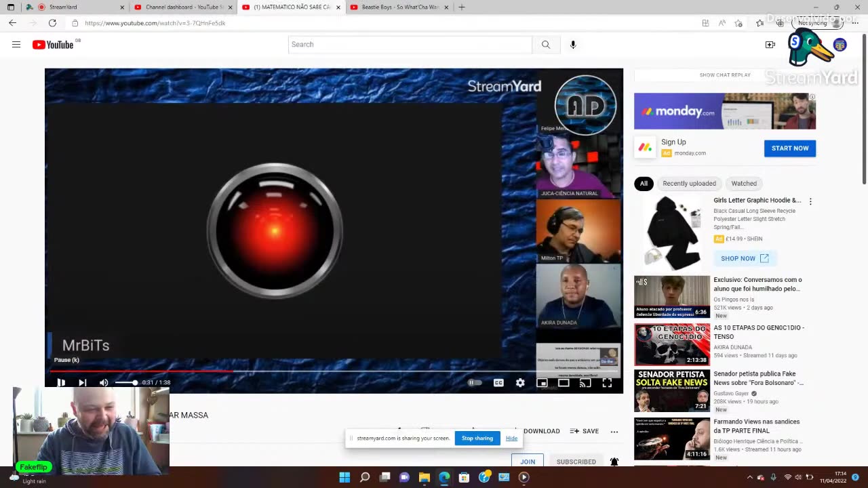Adjust the player volume slider
Image resolution: width=868 pixels, height=488 pixels.
coord(125,382)
